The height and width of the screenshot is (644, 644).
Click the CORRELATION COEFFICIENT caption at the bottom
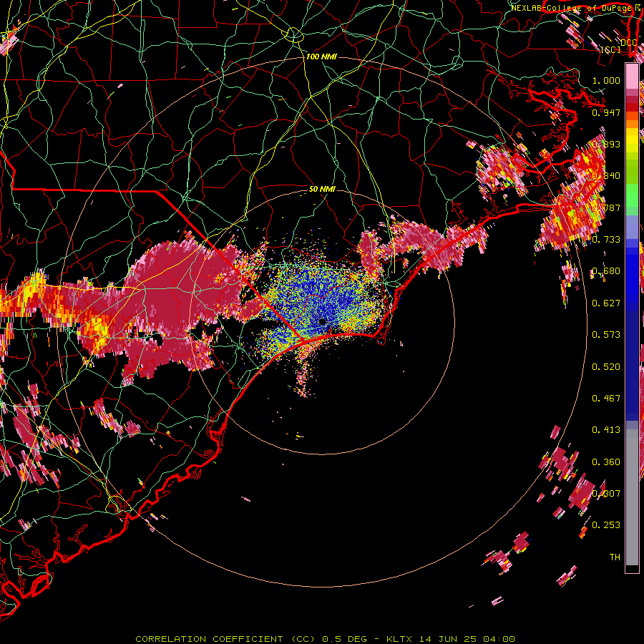(227, 639)
